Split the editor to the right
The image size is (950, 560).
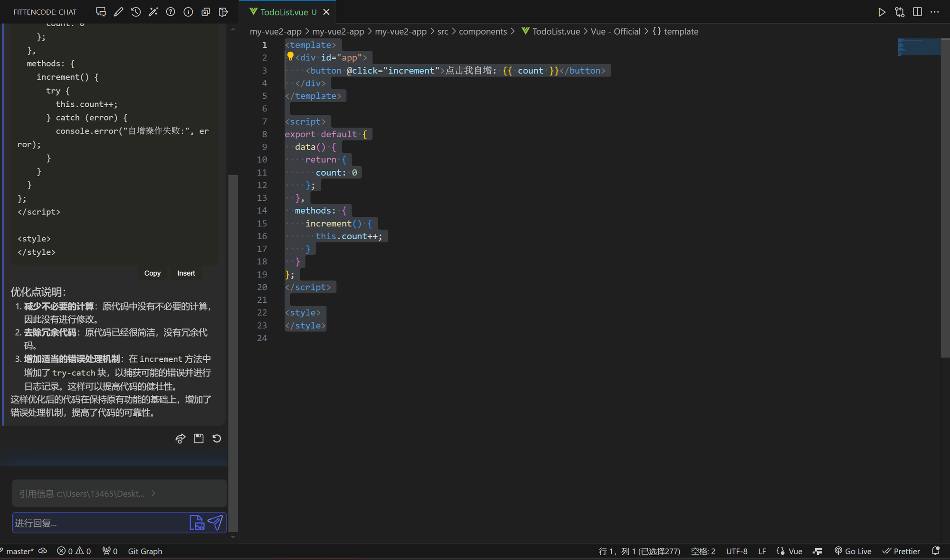click(x=917, y=12)
